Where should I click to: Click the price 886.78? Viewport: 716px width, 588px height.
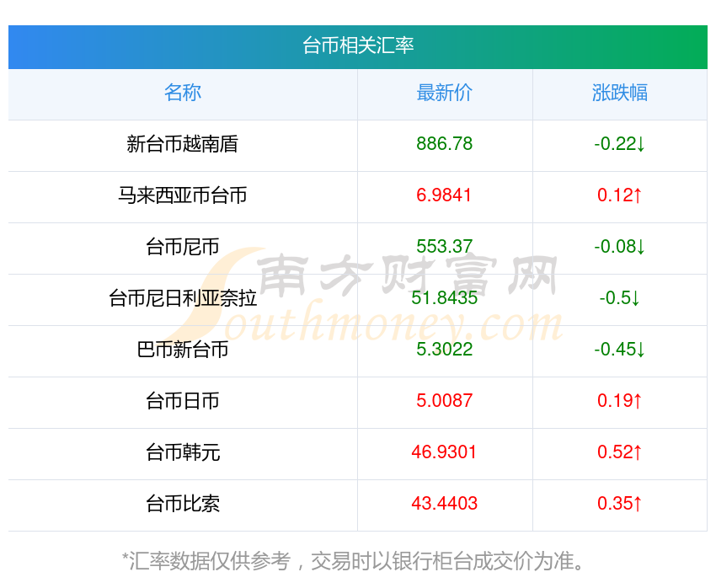tap(444, 144)
